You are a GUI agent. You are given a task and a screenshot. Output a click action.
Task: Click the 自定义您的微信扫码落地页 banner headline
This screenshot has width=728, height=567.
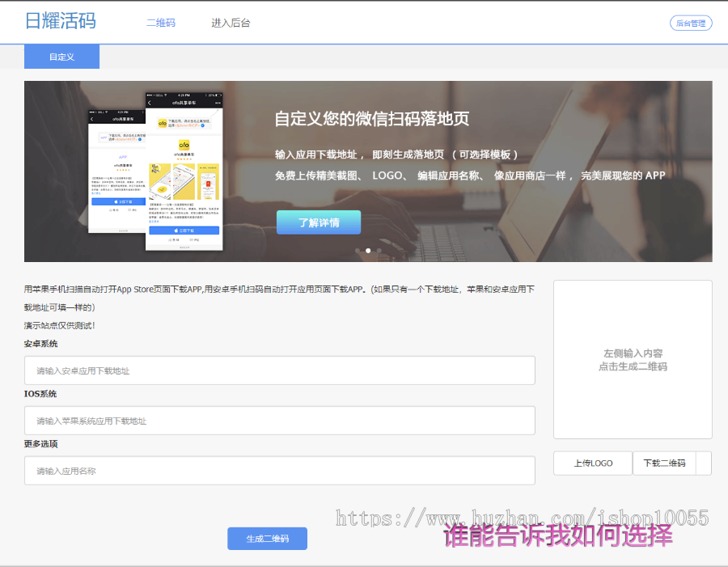coord(372,117)
